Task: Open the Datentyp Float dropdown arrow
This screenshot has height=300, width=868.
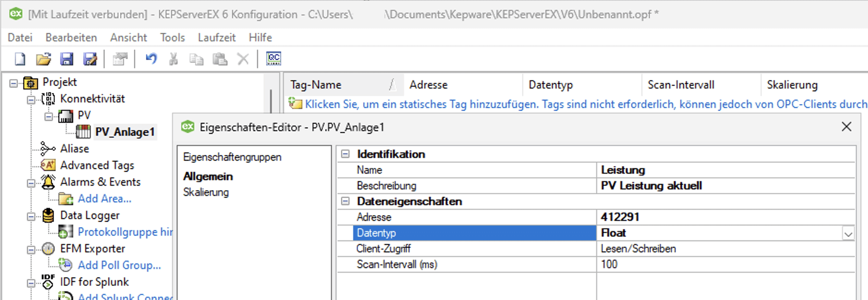Action: (848, 234)
